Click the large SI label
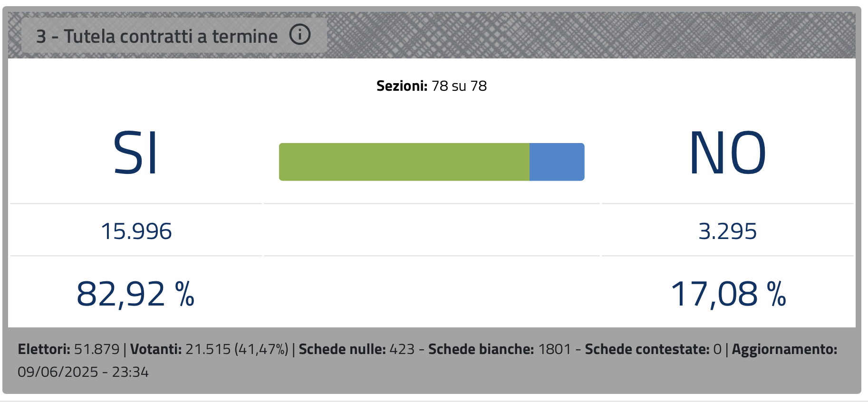Image resolution: width=868 pixels, height=402 pixels. point(136,153)
